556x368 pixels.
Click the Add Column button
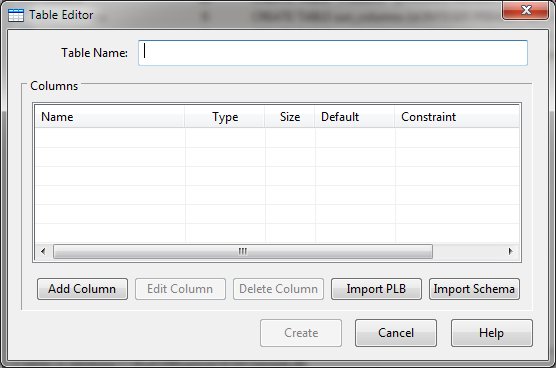[x=82, y=289]
